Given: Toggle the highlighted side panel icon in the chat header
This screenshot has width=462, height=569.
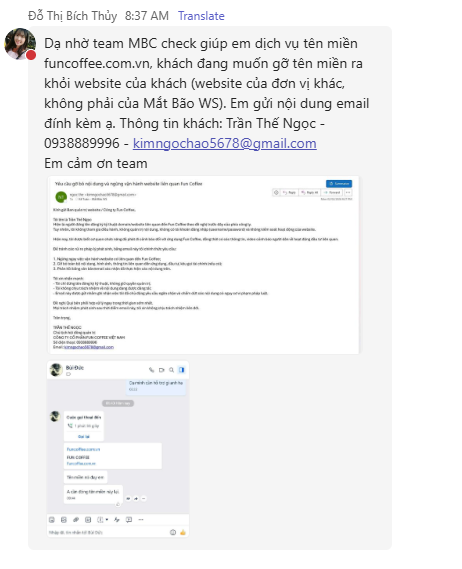Looking at the screenshot, I should click(x=181, y=370).
